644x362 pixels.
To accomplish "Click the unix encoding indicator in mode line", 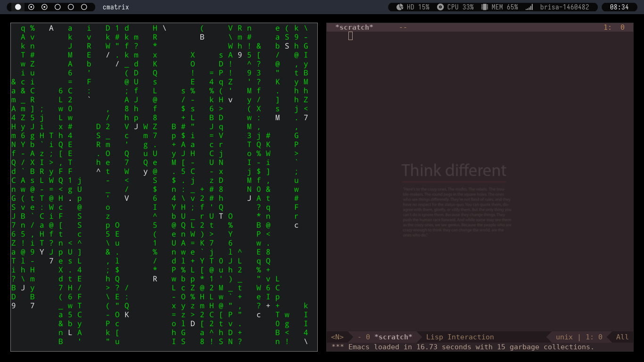I will pyautogui.click(x=564, y=337).
